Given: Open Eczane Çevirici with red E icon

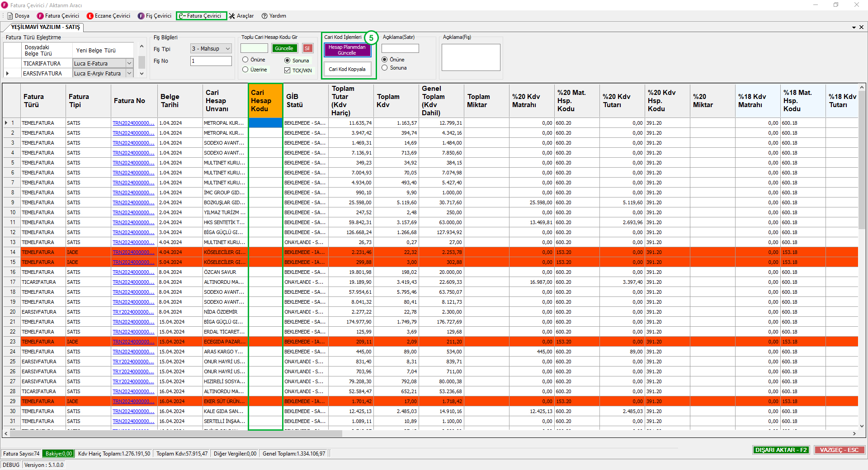Looking at the screenshot, I should (x=108, y=16).
